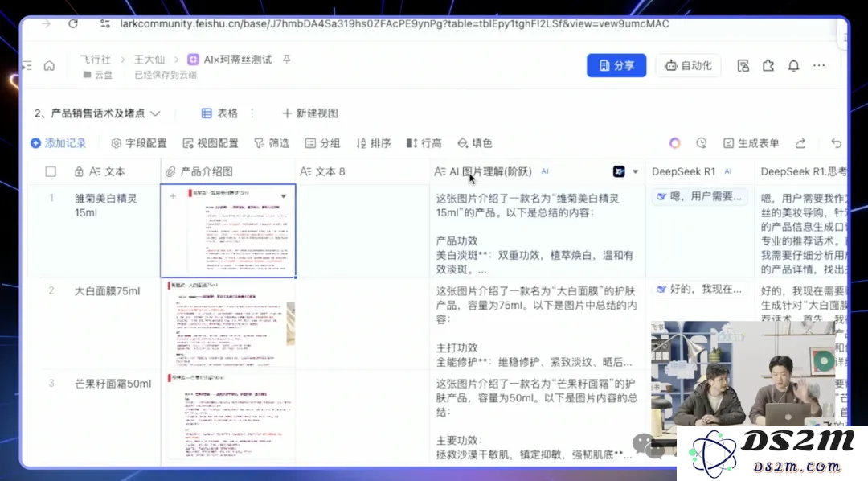This screenshot has height=481, width=868.
Task: Pin the document with pin icon
Action: 287,60
